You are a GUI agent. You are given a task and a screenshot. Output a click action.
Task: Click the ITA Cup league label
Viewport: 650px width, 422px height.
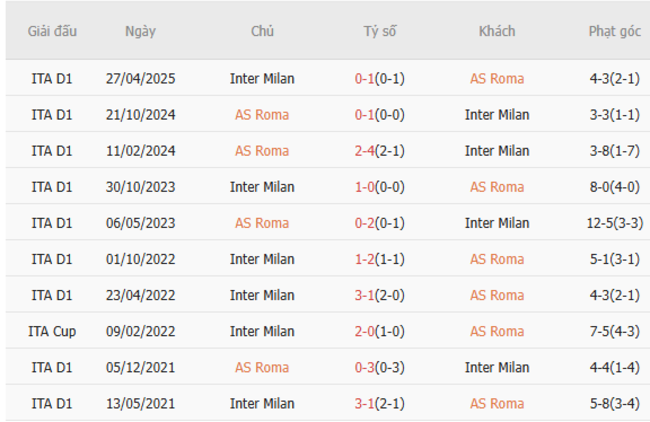(52, 331)
